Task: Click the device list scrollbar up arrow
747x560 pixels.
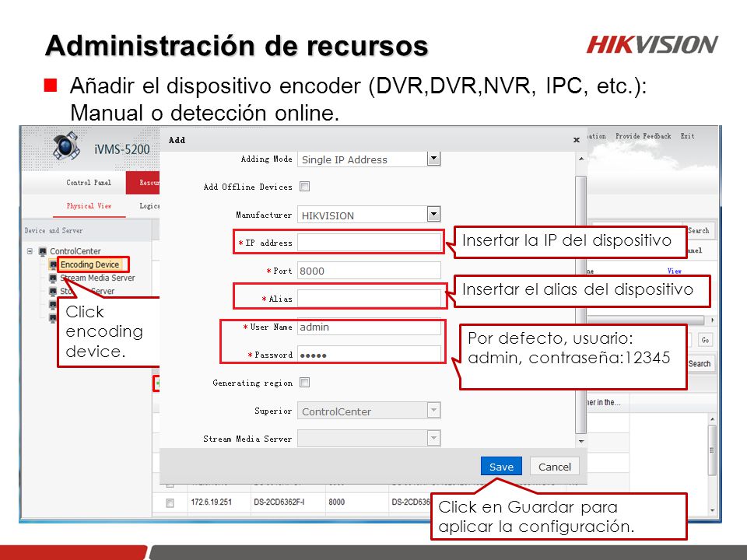Action: [712, 419]
